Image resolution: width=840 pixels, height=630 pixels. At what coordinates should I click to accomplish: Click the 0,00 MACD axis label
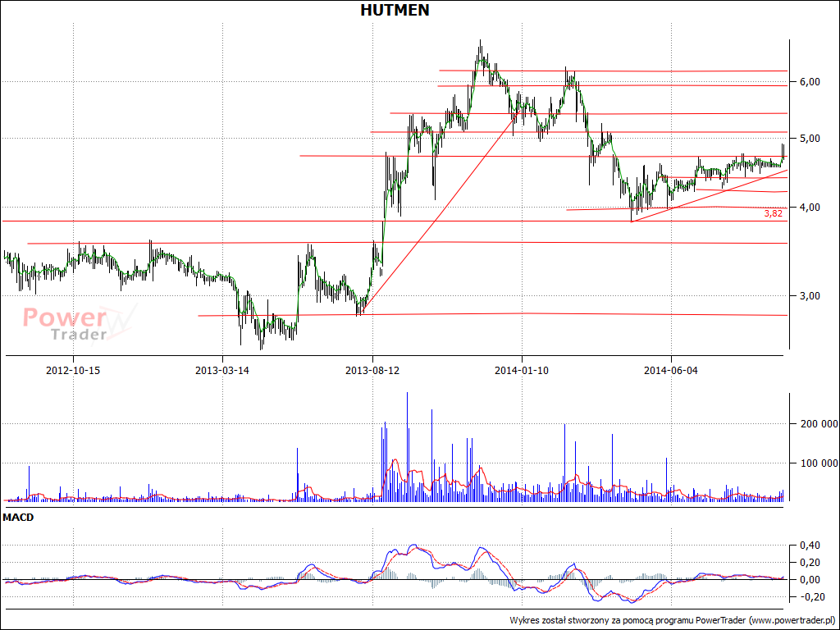(x=810, y=580)
